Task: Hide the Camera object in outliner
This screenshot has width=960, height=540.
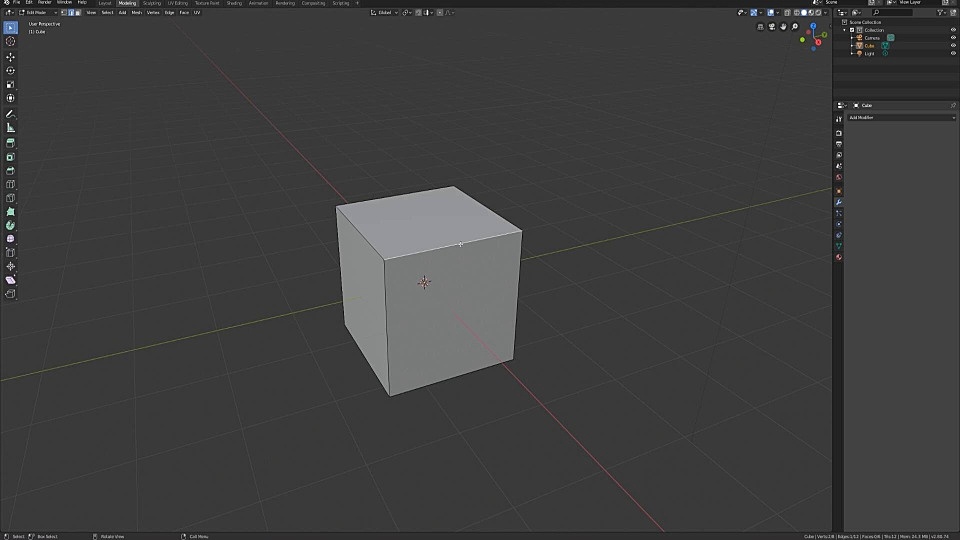Action: pos(953,37)
